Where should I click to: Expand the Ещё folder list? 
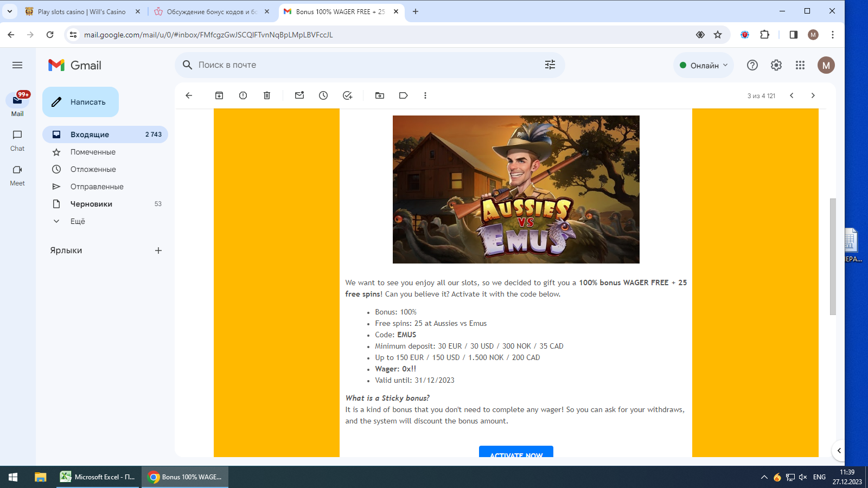point(78,221)
